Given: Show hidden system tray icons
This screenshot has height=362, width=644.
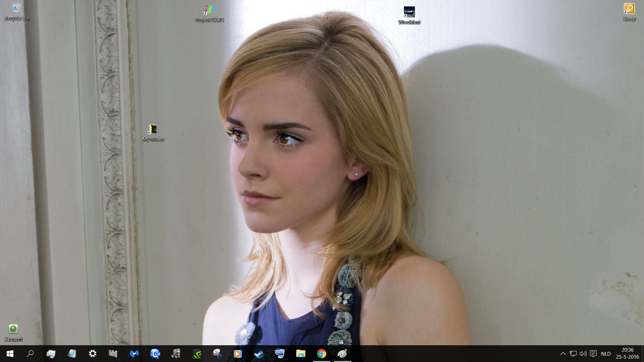Looking at the screenshot, I should [563, 354].
